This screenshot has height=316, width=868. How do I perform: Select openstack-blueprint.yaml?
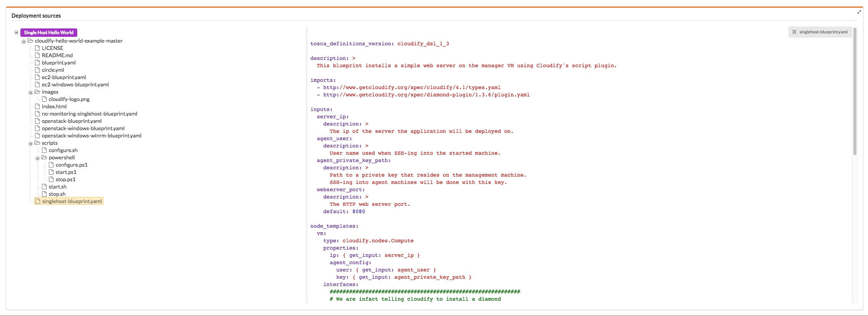coord(72,121)
